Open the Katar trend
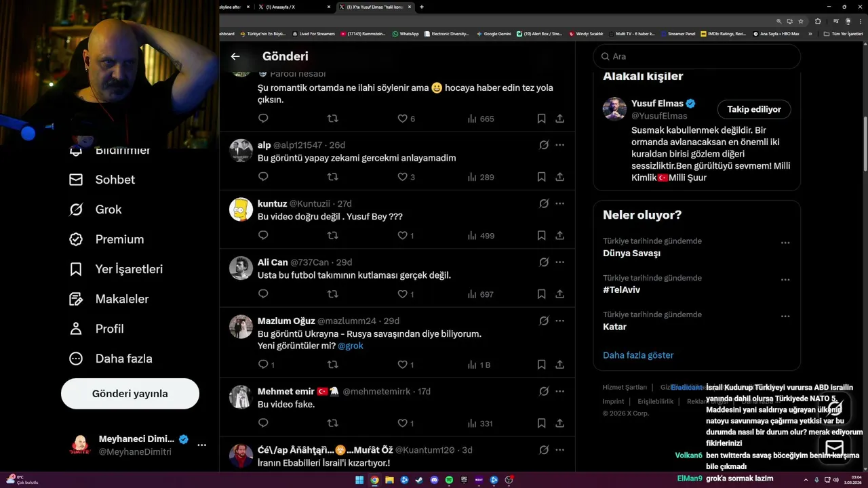The width and height of the screenshot is (868, 488). pyautogui.click(x=614, y=327)
